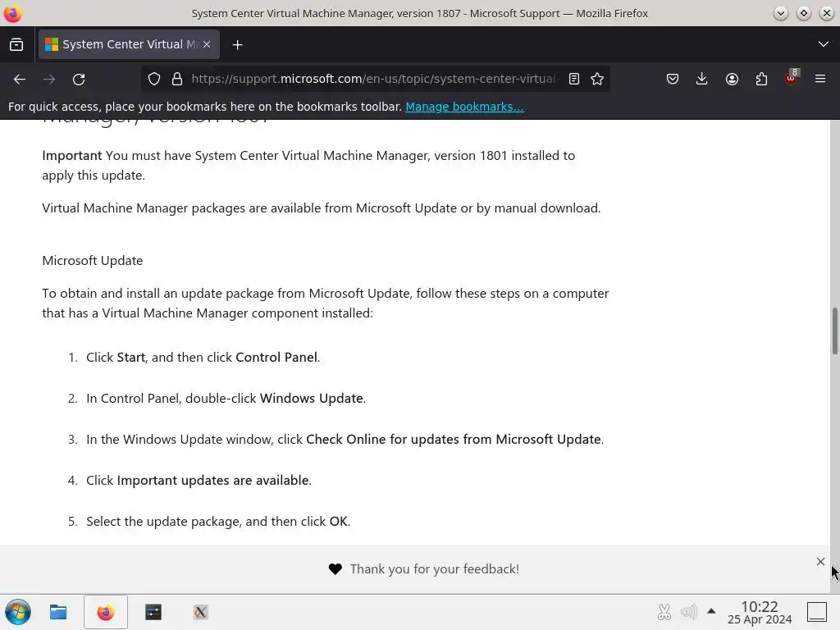Open uBlock Origin extension icon
840x630 pixels.
792,78
